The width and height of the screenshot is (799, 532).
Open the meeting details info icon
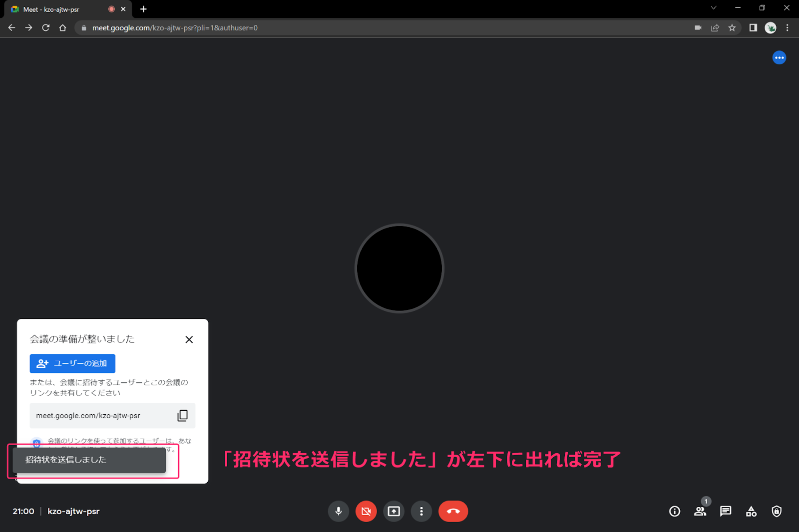coord(675,511)
